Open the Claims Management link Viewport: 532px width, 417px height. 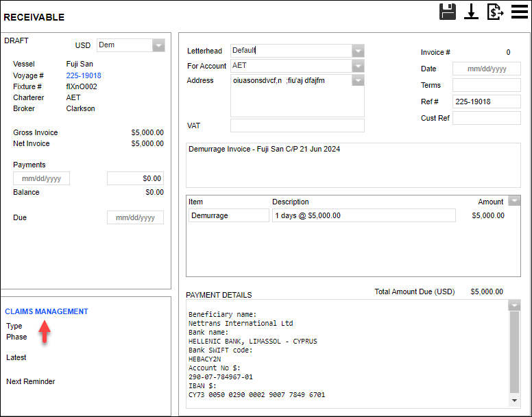[x=47, y=311]
